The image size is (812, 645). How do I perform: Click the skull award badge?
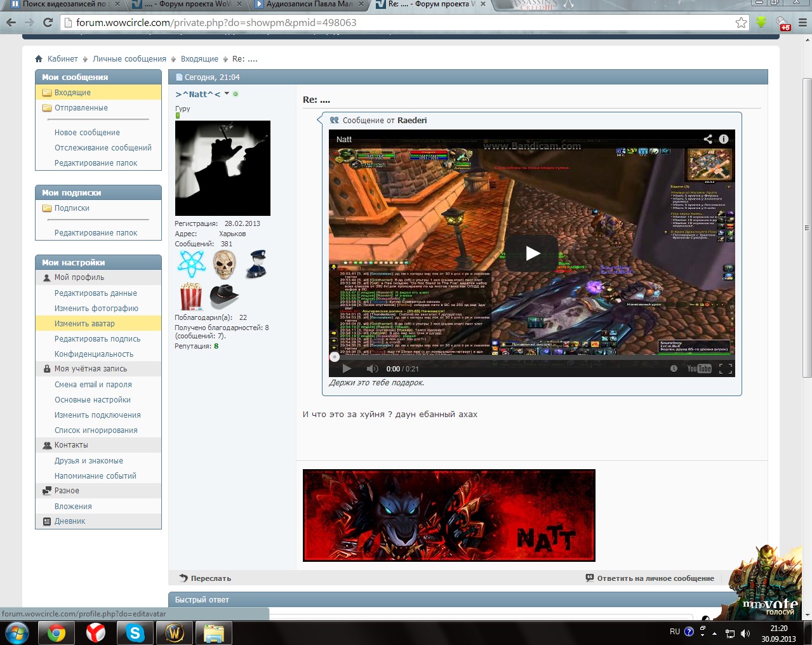pyautogui.click(x=224, y=264)
